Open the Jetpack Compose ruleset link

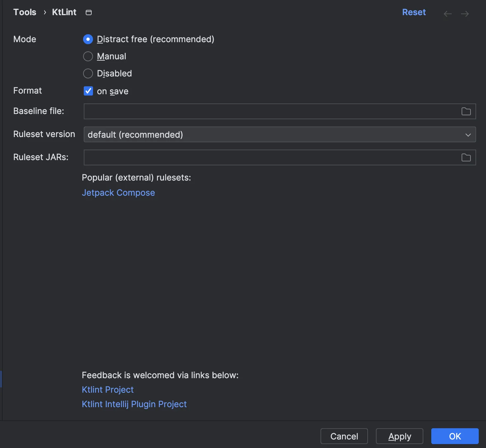118,193
